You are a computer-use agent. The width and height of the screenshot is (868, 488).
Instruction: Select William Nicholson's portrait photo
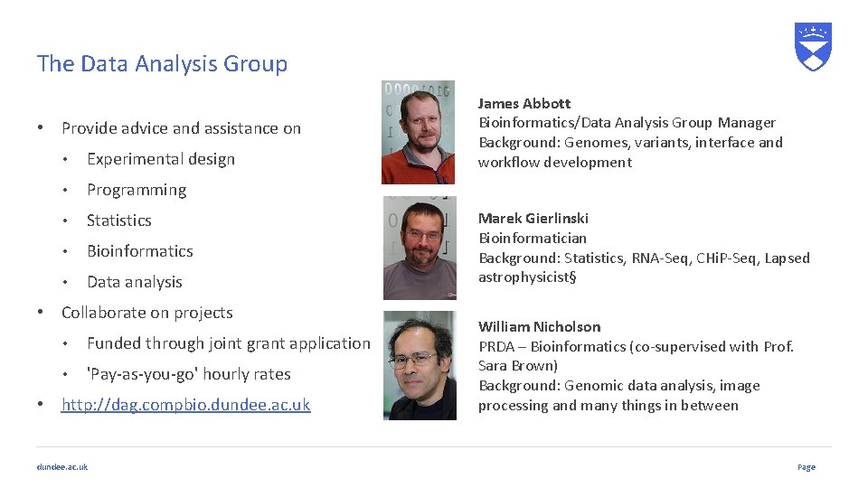pyautogui.click(x=420, y=365)
